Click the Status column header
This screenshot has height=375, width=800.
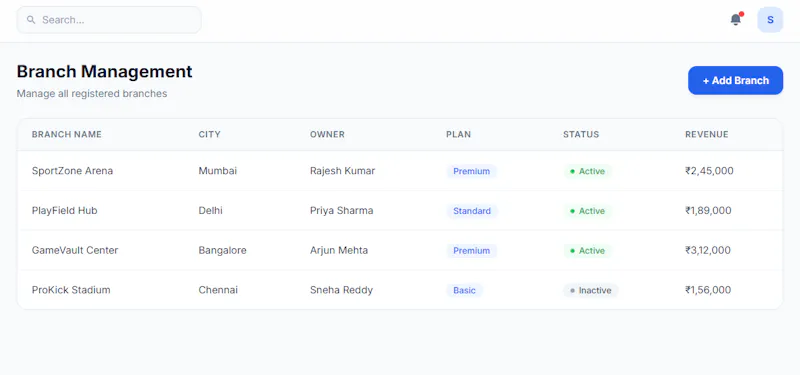tap(581, 135)
